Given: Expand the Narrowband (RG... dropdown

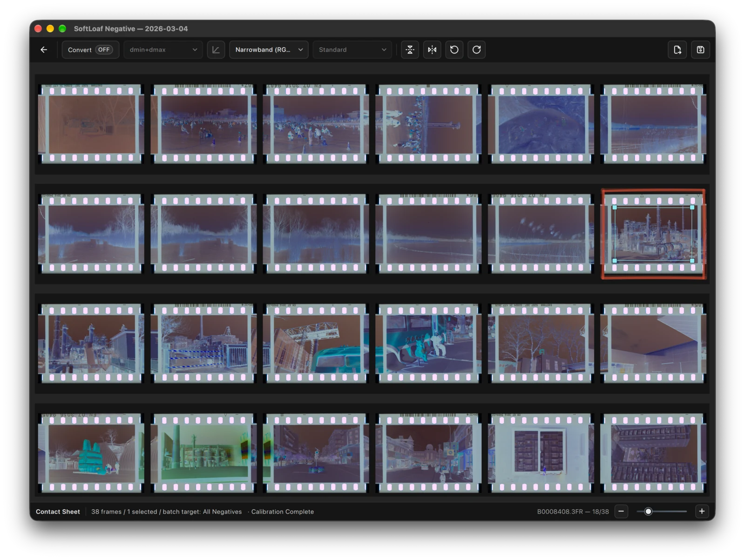Looking at the screenshot, I should 269,50.
